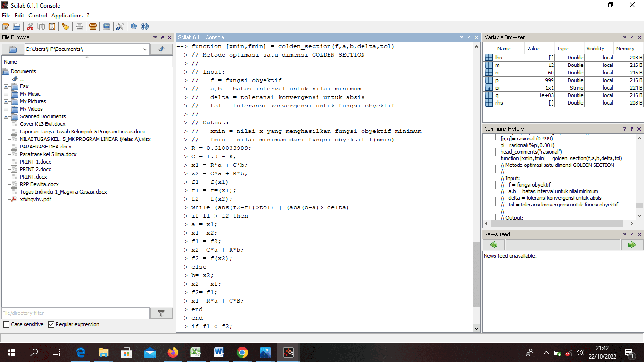Click the File Browser Name column header
The height and width of the screenshot is (362, 644).
click(87, 62)
